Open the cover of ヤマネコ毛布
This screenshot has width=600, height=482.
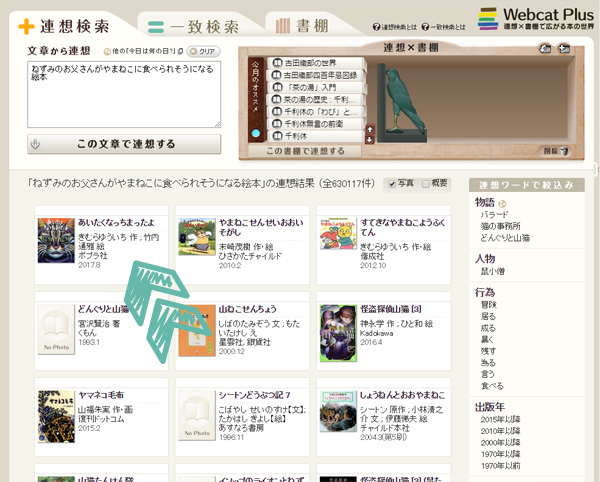pos(56,417)
